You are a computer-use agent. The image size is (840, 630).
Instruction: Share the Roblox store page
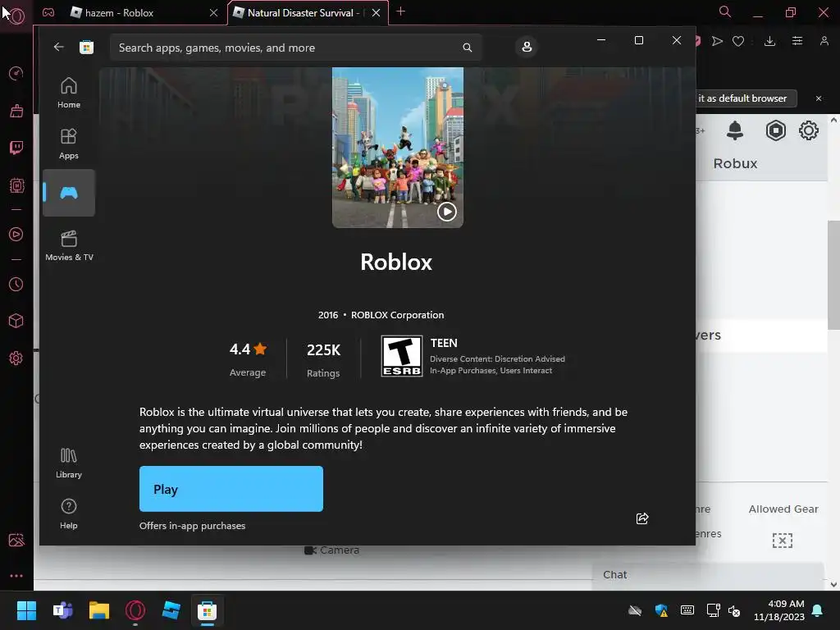point(642,518)
